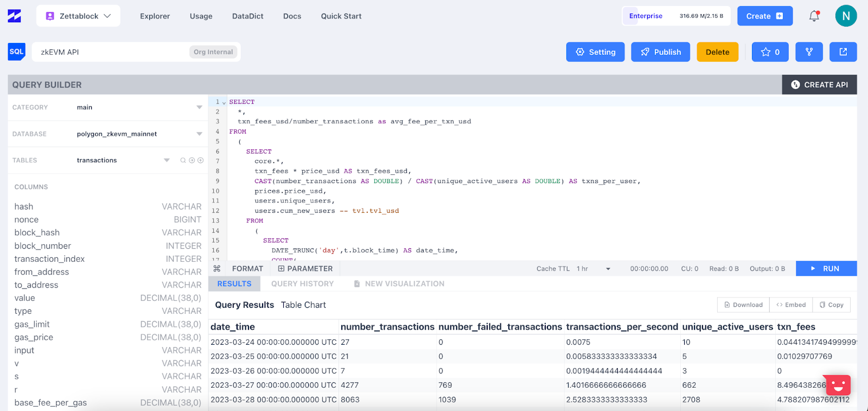Open the Docs link
Image resolution: width=868 pixels, height=411 pixels.
point(292,16)
